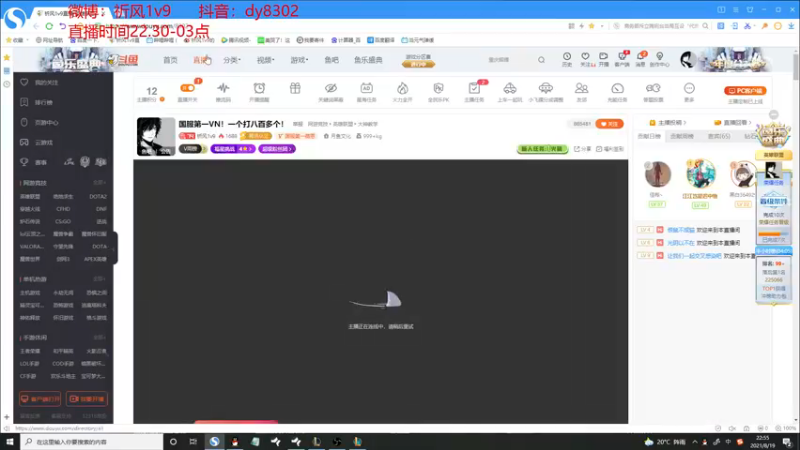
Task: Click the flame 火力全开 icon
Action: point(403,88)
